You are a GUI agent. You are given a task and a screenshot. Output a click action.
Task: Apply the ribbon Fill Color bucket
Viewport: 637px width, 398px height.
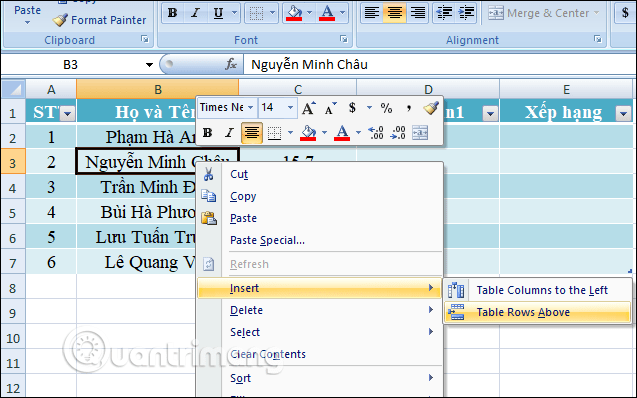294,13
